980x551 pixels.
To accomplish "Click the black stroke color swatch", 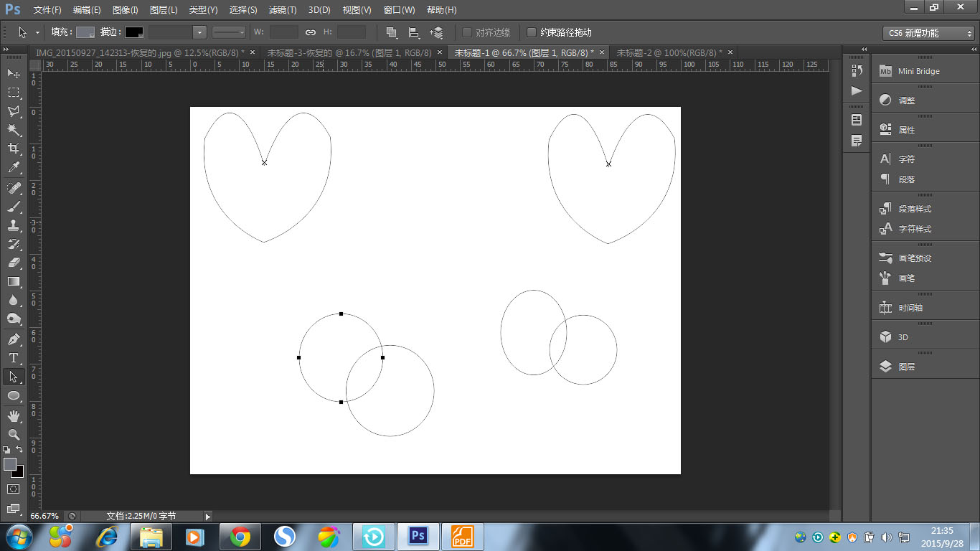I will 134,32.
